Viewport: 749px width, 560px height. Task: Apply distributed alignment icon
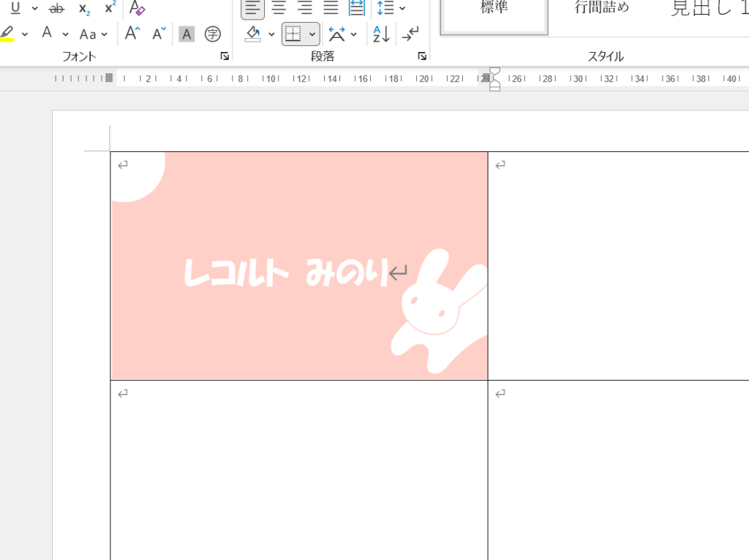(x=356, y=7)
